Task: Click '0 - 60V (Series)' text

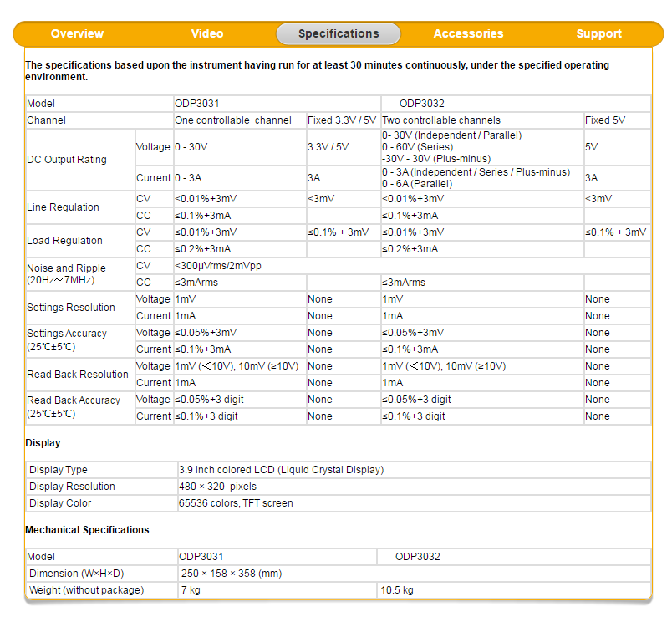Action: click(417, 146)
